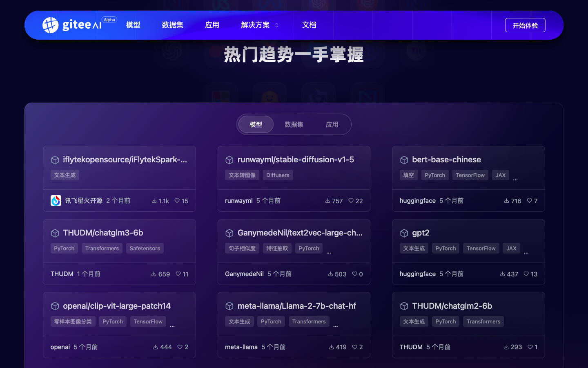Click download icon showing 757
Screen dimensions: 588x368
[x=328, y=201]
